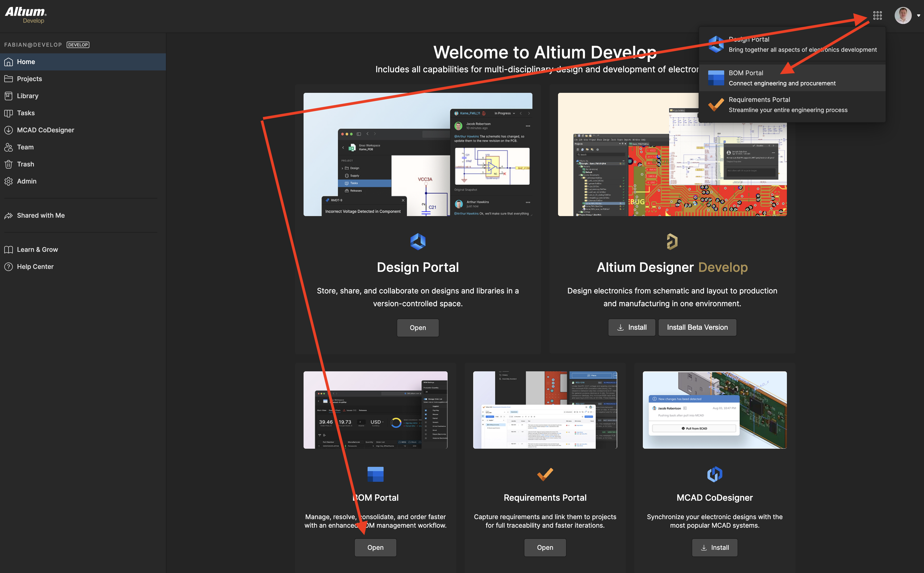Select BOM Portal in the apps menu

(x=792, y=78)
